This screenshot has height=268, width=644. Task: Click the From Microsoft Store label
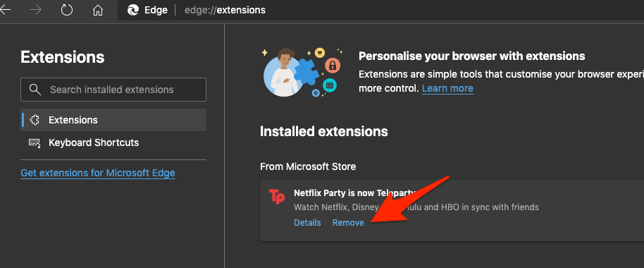(x=308, y=166)
